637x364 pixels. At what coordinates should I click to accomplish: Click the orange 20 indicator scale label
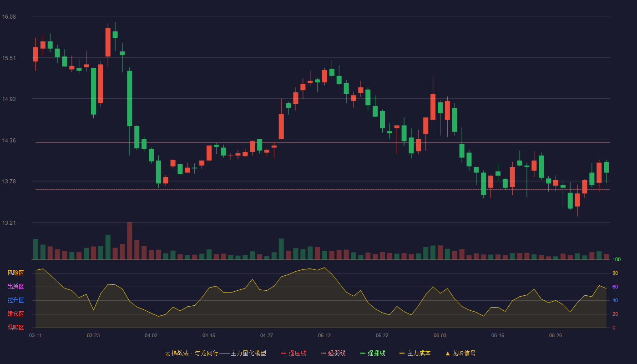tap(615, 314)
